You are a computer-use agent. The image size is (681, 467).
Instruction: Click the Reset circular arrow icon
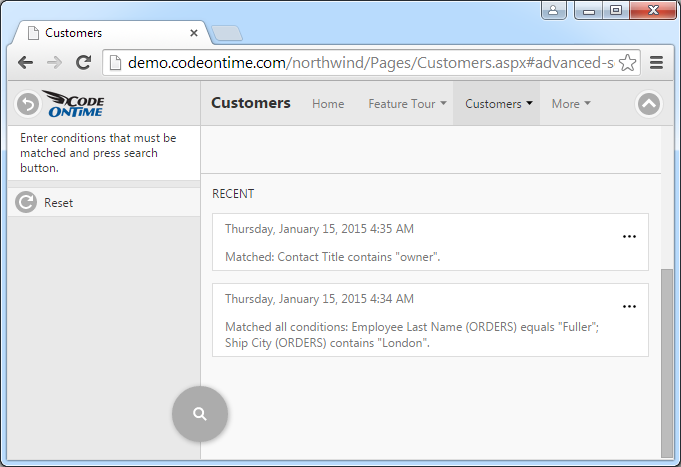click(x=26, y=203)
